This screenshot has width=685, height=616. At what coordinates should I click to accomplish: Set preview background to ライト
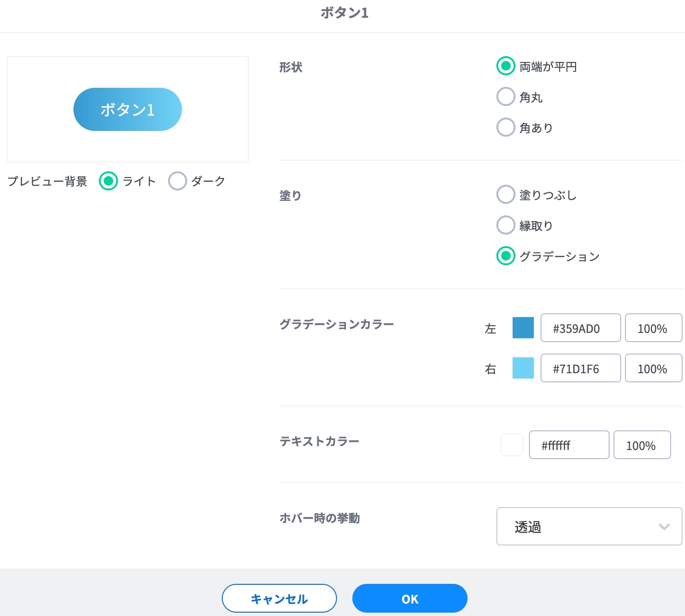click(108, 181)
